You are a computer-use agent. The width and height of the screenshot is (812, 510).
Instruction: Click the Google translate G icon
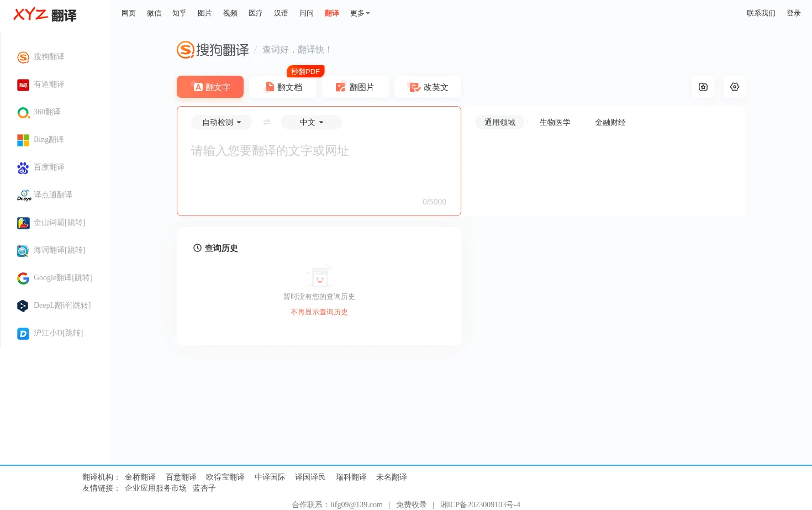pos(23,278)
